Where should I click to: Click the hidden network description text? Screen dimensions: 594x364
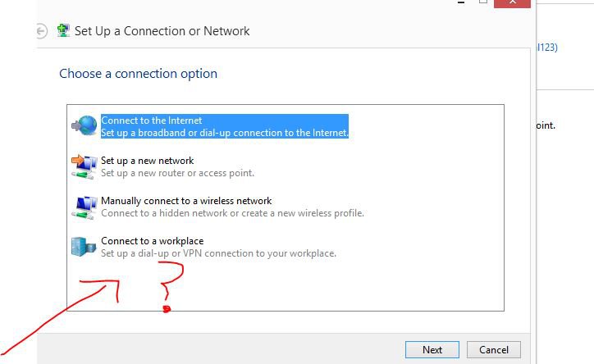232,213
